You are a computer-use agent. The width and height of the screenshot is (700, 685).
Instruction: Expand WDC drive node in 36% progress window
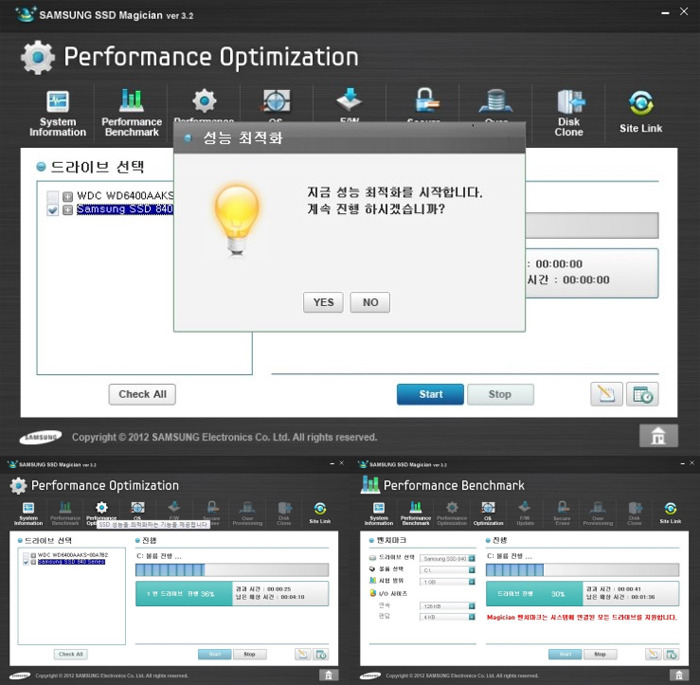click(x=33, y=555)
